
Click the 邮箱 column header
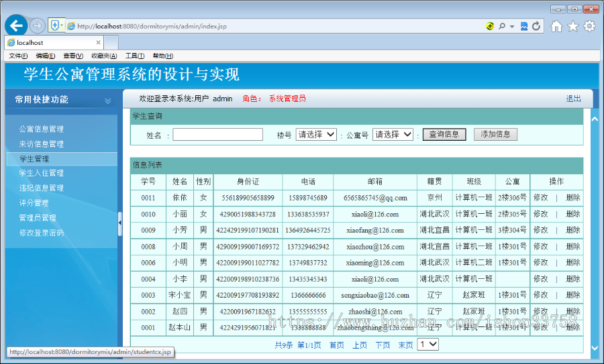pyautogui.click(x=375, y=182)
